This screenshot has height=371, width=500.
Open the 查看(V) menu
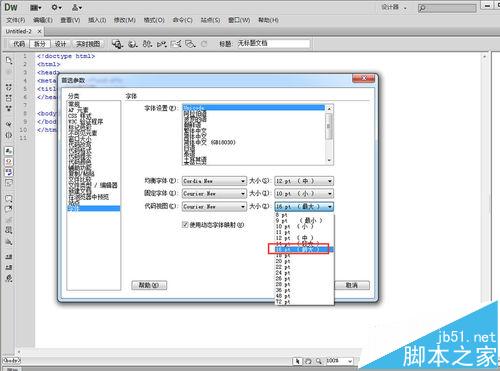70,20
